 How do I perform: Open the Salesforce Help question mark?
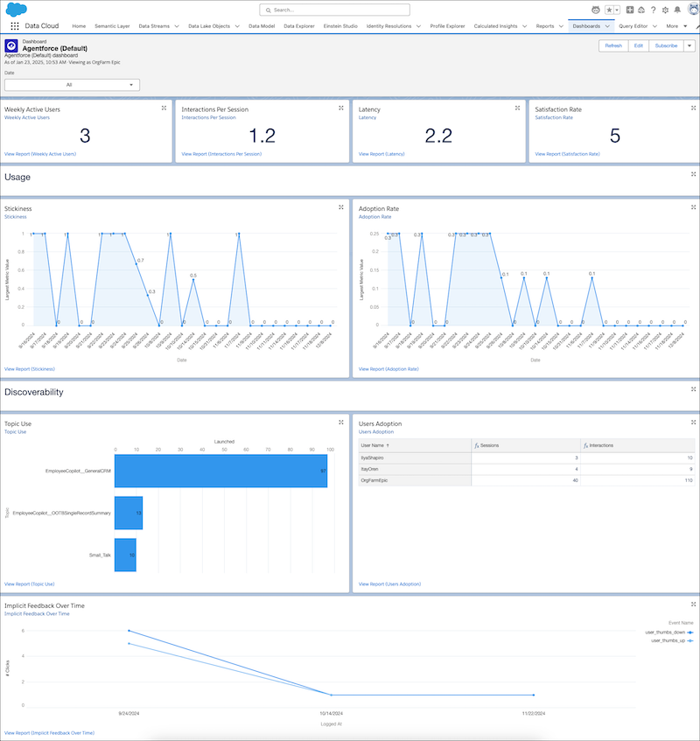point(653,10)
